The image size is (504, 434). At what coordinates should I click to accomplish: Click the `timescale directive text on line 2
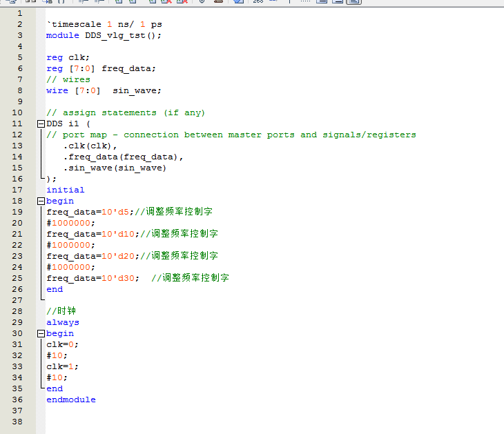pyautogui.click(x=104, y=24)
